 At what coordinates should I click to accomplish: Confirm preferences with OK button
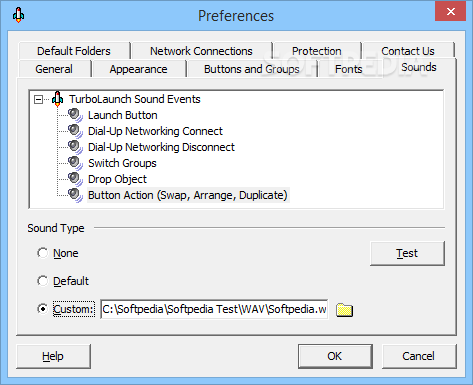335,356
